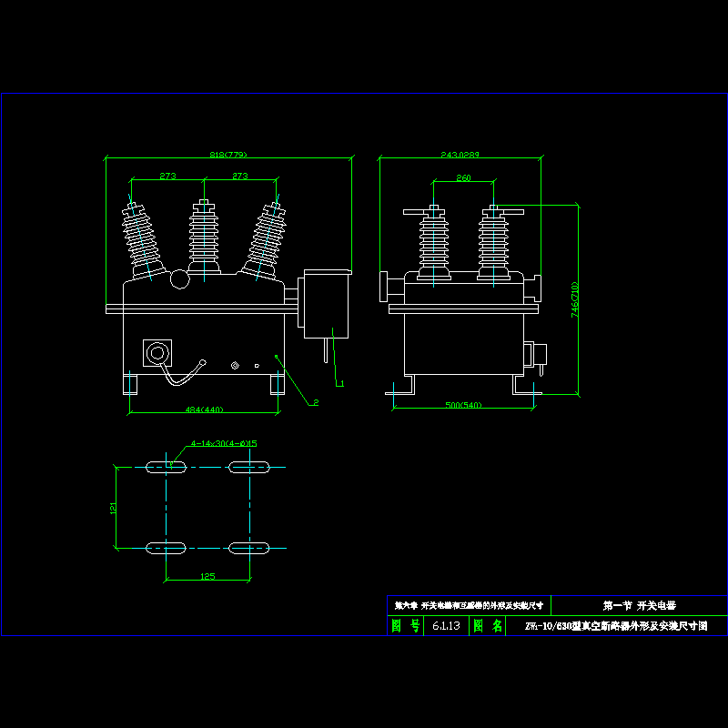Select the 484(440) base dimension label
This screenshot has width=728, height=728.
[205, 409]
